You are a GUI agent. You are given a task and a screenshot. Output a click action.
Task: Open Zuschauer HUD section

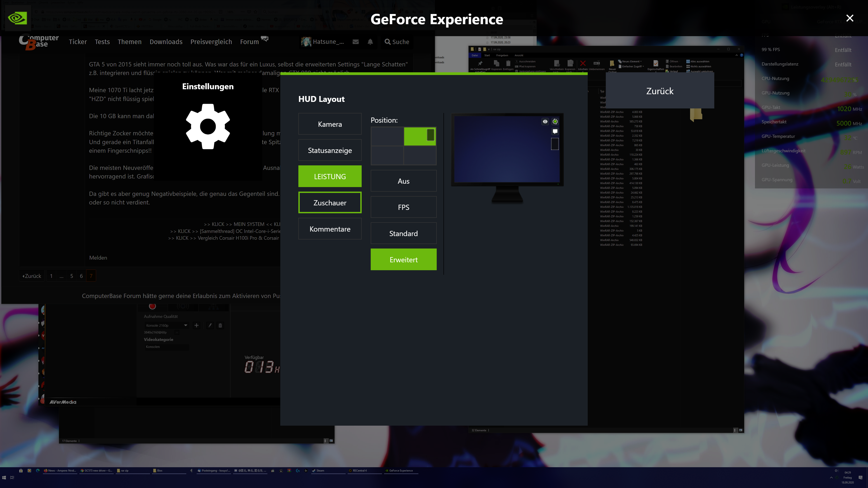[x=330, y=203]
